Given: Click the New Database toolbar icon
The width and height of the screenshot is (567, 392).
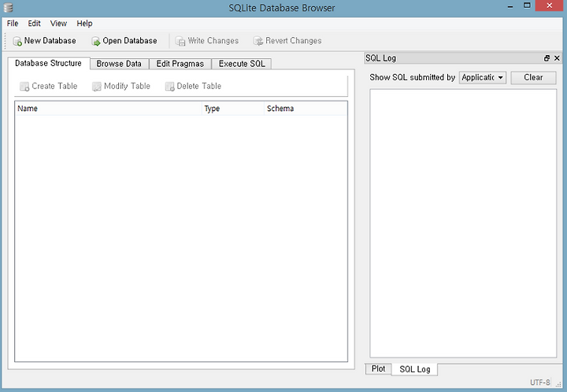Looking at the screenshot, I should pyautogui.click(x=17, y=41).
